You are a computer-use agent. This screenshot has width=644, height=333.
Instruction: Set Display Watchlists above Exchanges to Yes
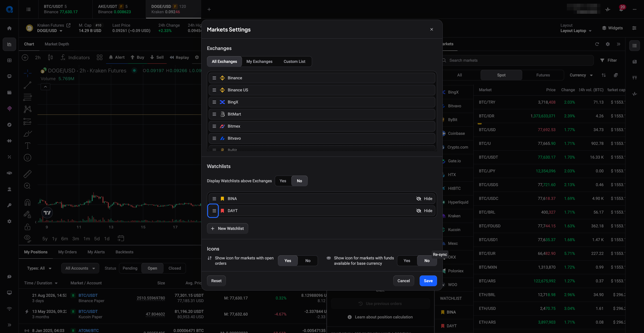283,181
